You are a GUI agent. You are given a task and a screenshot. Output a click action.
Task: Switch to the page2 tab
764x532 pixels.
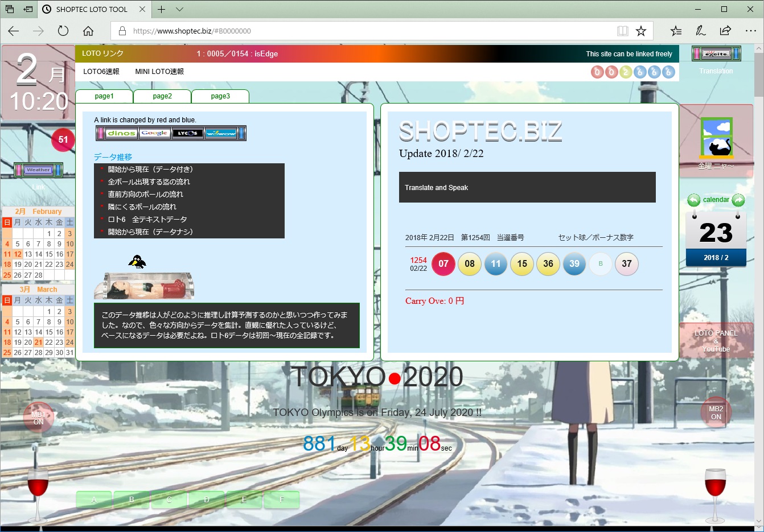(x=162, y=96)
